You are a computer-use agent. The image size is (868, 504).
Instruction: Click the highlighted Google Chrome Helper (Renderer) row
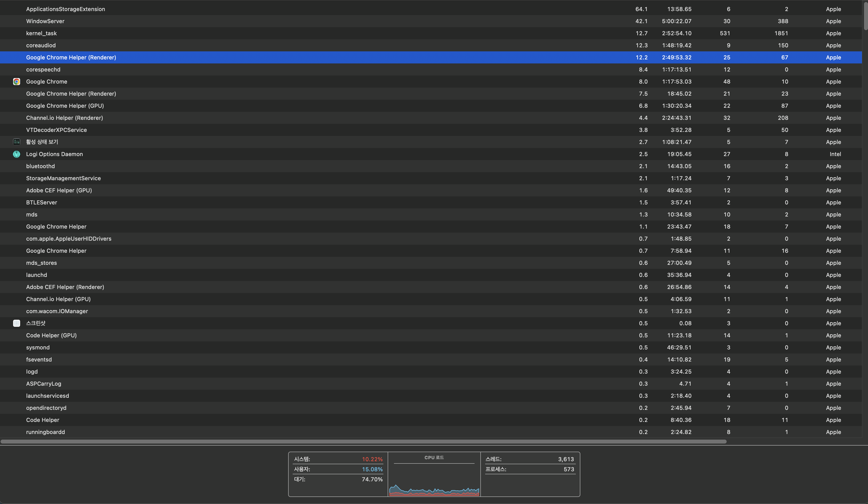click(x=431, y=57)
